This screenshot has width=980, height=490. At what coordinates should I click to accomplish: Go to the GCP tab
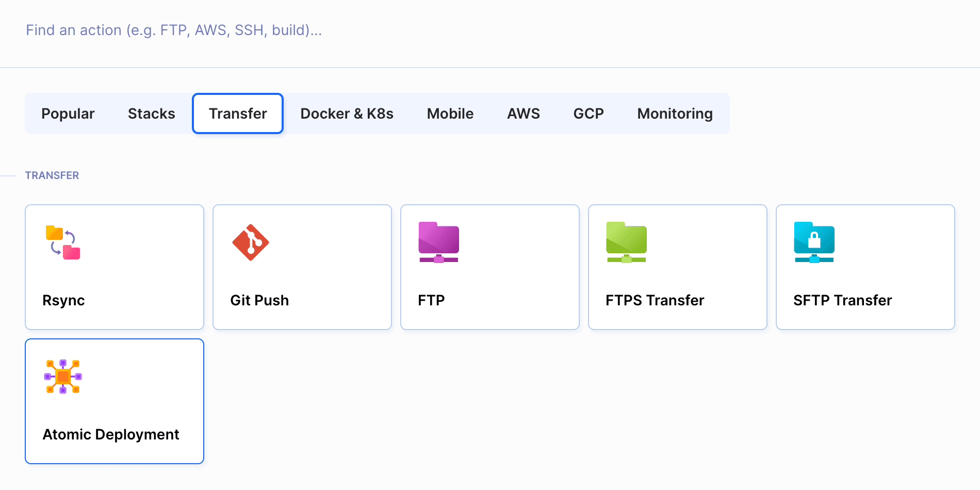[x=589, y=113]
